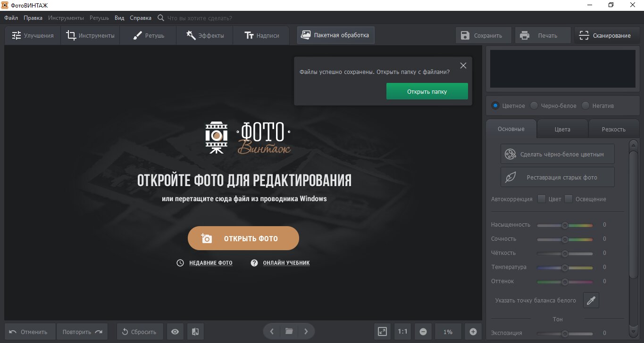The height and width of the screenshot is (343, 644).
Task: Select the Эффекты tab
Action: (205, 35)
